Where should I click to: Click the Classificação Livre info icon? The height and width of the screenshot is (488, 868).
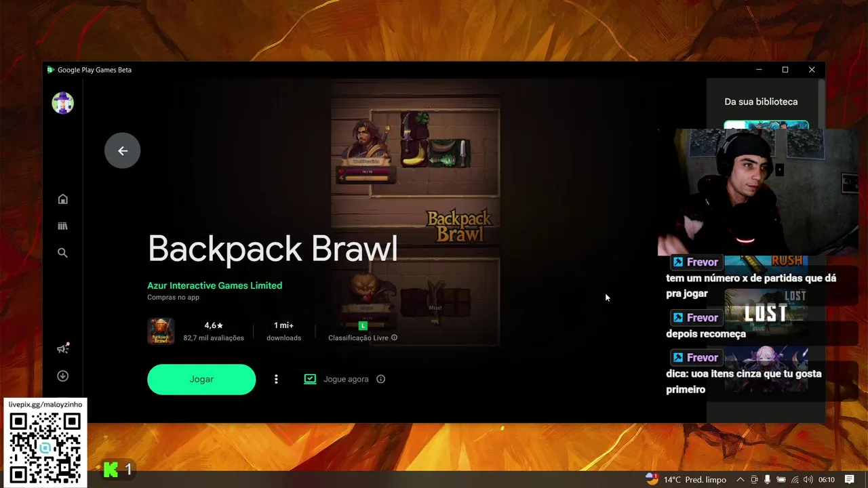click(x=394, y=338)
